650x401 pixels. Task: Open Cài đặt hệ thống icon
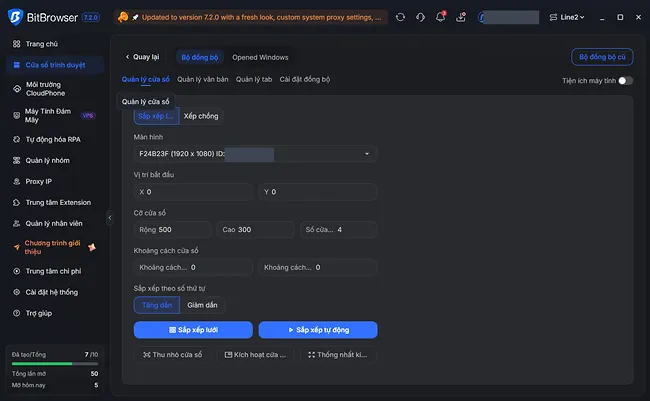[17, 292]
